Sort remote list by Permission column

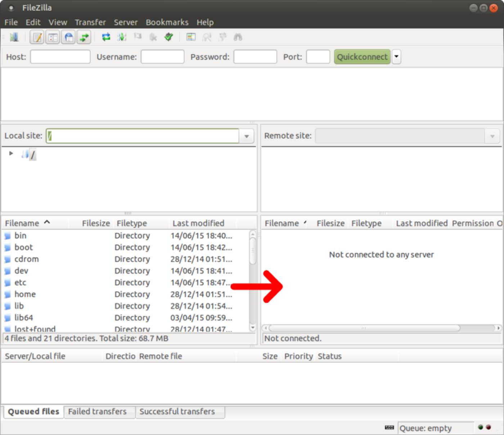(x=473, y=223)
